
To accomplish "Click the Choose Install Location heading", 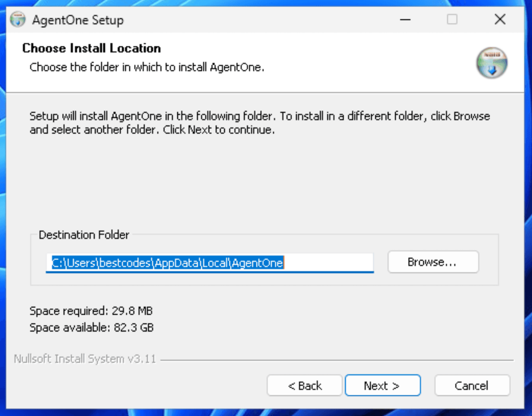I will click(91, 48).
